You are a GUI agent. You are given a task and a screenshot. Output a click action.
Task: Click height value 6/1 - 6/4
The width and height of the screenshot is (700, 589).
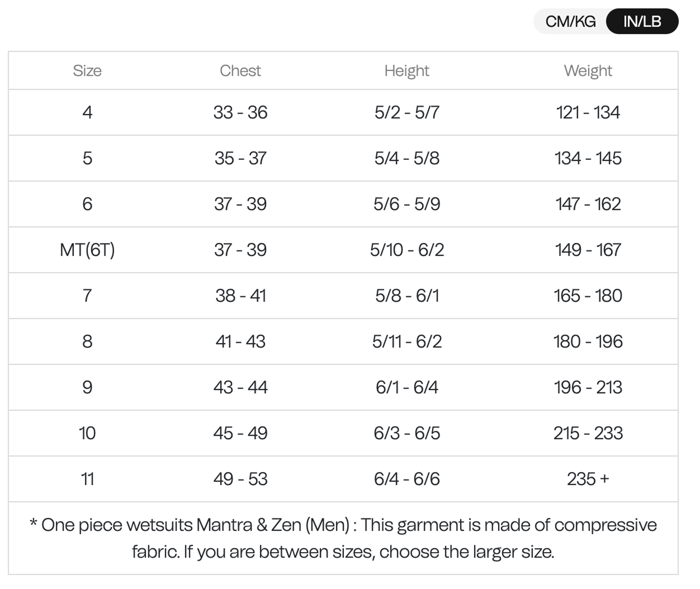tap(407, 387)
